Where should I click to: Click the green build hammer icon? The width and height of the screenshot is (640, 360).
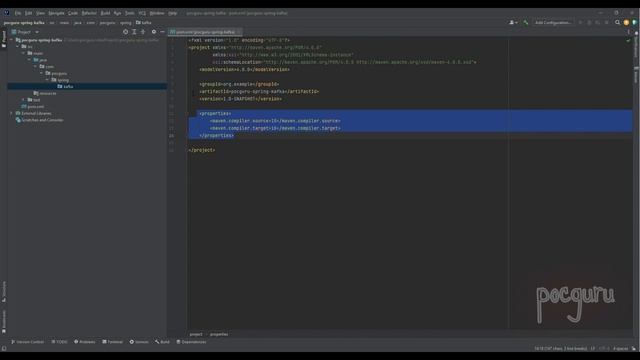click(526, 23)
